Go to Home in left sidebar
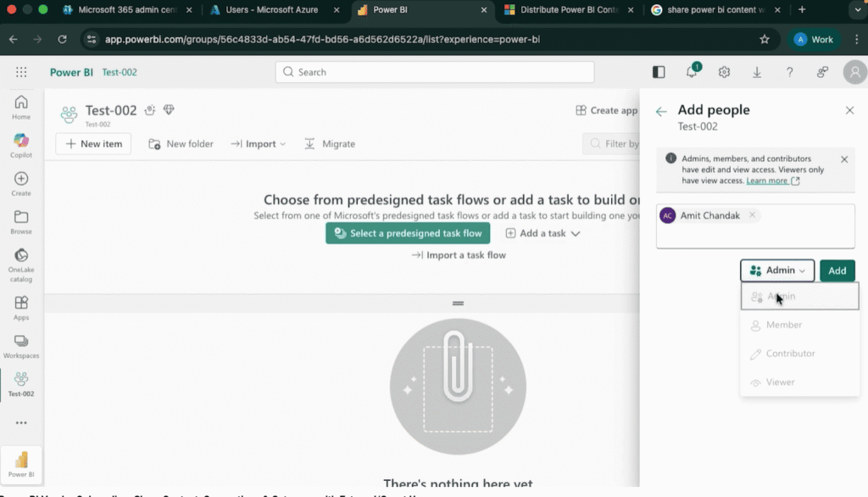This screenshot has width=868, height=497. point(21,108)
